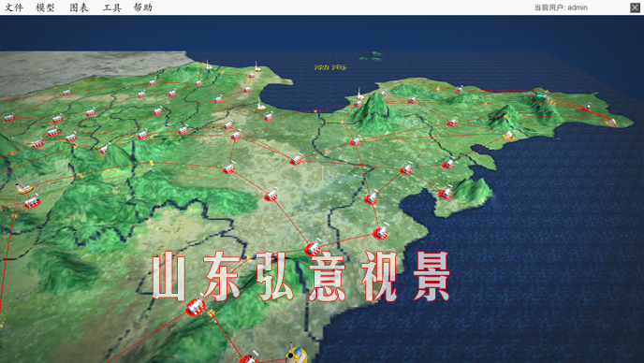Select the station at the peninsula's eastern tip
Screen dimensions: 644x363
click(x=612, y=122)
